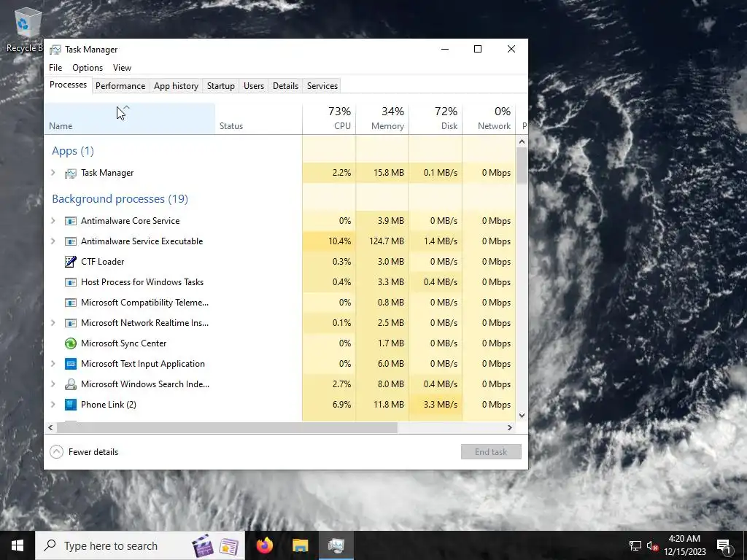
Task: Sort by the Network column header
Action: pyautogui.click(x=489, y=119)
